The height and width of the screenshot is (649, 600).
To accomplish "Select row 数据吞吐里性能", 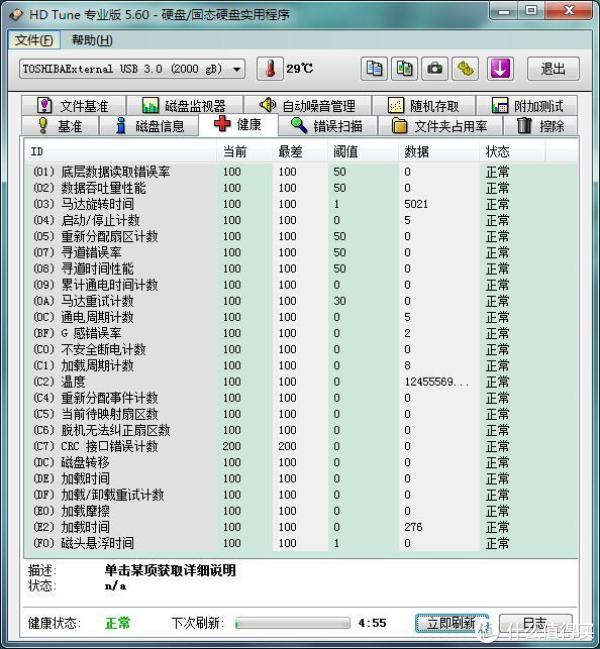I will pos(301,188).
